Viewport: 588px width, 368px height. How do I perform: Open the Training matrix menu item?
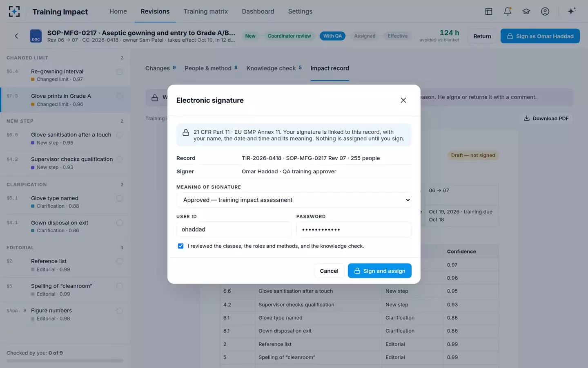coord(206,11)
